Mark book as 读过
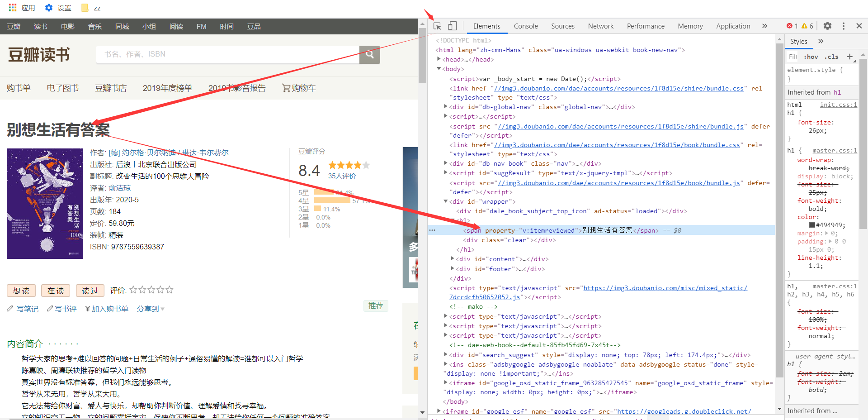The image size is (868, 420). pyautogui.click(x=90, y=291)
